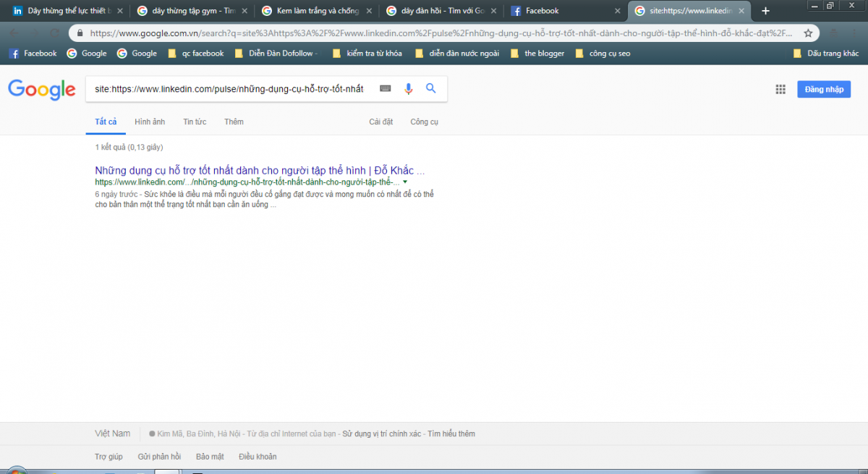Expand the 'Thêm' more options menu
Viewport: 868px width, 474px height.
234,122
